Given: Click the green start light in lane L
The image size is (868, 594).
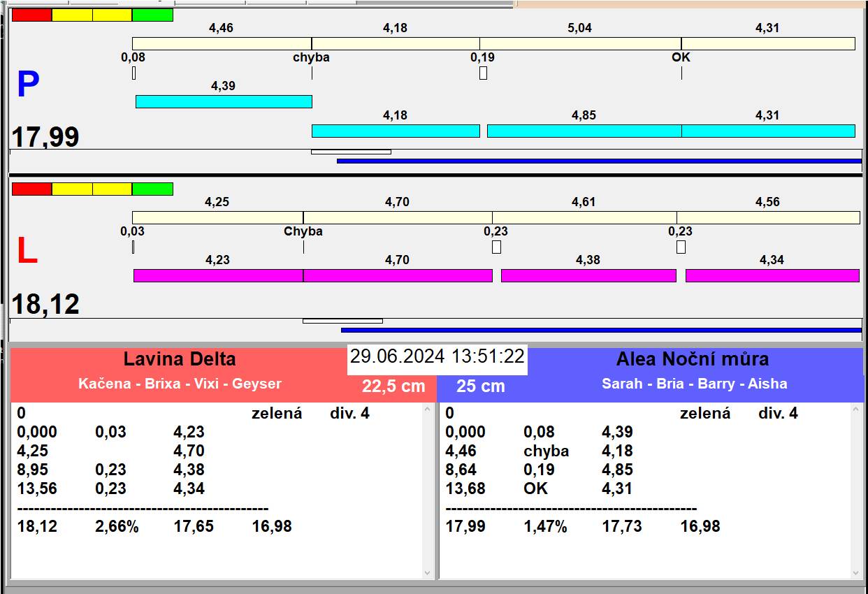Looking at the screenshot, I should pos(152,189).
